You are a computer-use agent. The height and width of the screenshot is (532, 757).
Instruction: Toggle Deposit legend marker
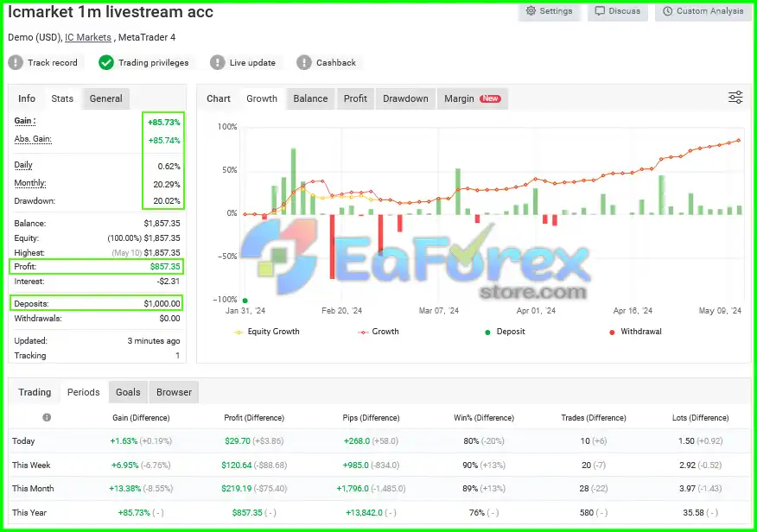point(505,332)
